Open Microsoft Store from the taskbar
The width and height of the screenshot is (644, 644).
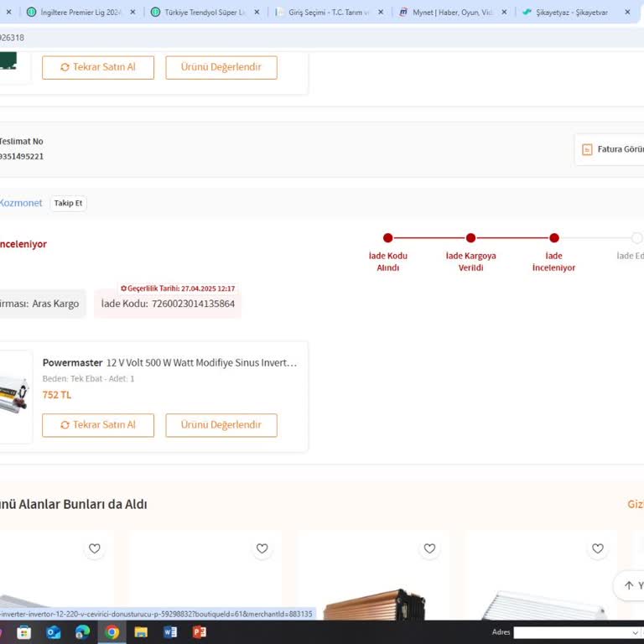(x=23, y=632)
